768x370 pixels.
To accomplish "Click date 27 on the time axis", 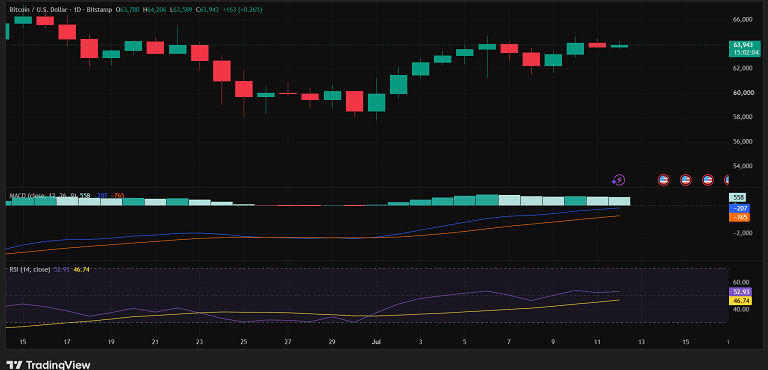I will [288, 342].
